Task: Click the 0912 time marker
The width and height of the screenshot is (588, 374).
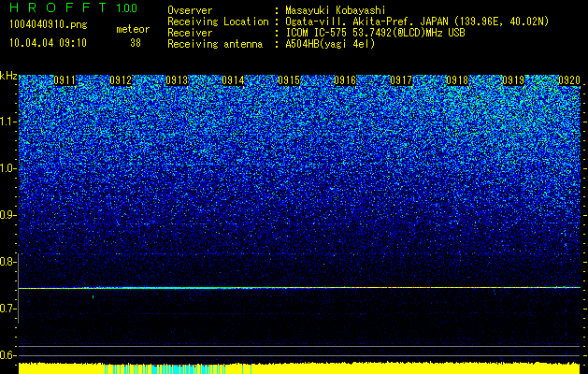Action: (x=121, y=80)
